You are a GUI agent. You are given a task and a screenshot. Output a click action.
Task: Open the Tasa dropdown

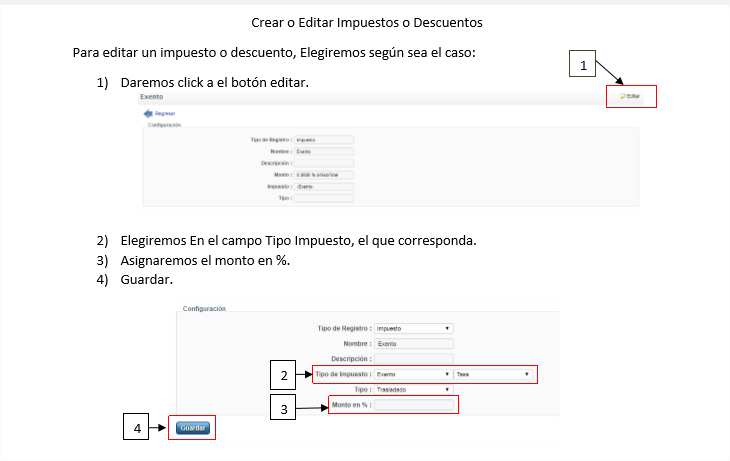coord(493,374)
